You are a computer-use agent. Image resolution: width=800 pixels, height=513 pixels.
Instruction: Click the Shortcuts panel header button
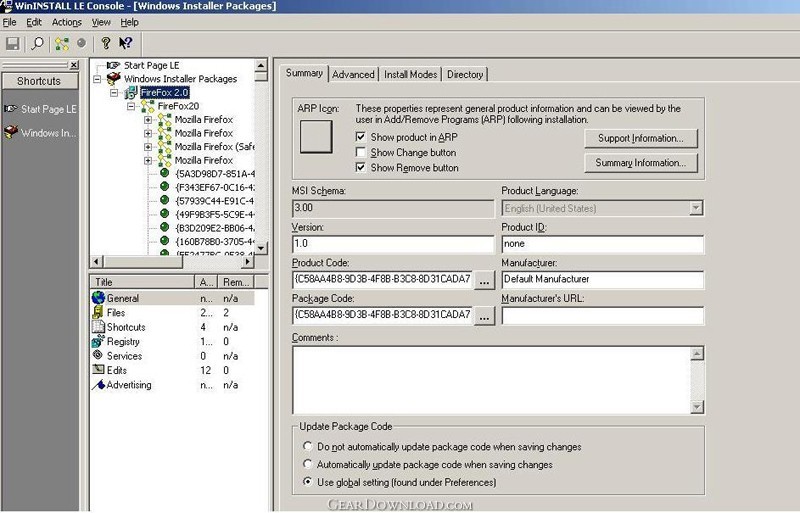tap(40, 81)
